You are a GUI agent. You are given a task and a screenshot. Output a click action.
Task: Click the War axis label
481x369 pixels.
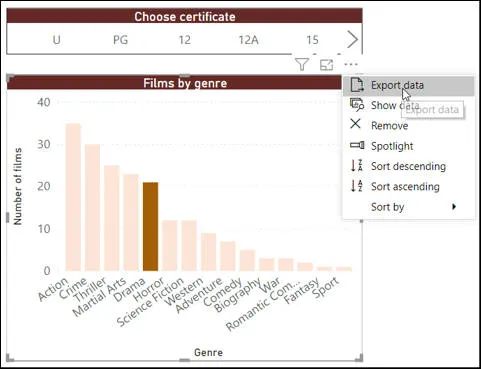271,285
